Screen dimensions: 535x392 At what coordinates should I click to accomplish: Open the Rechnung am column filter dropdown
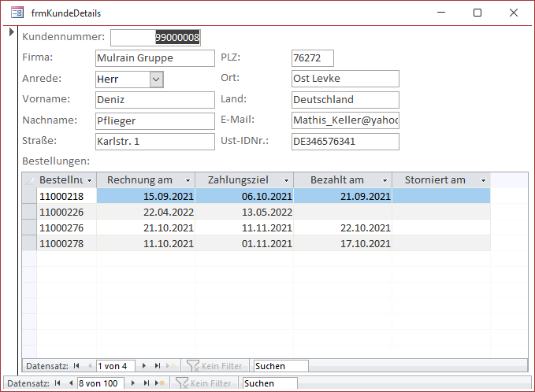tap(188, 180)
